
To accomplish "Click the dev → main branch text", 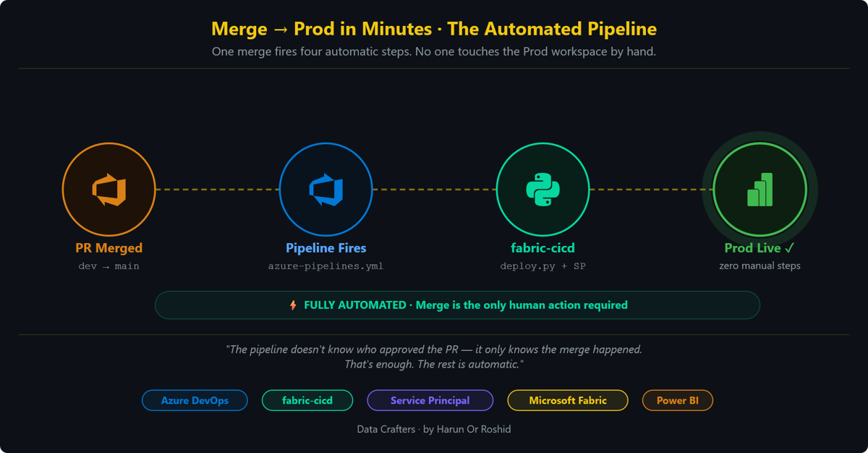I will click(109, 266).
